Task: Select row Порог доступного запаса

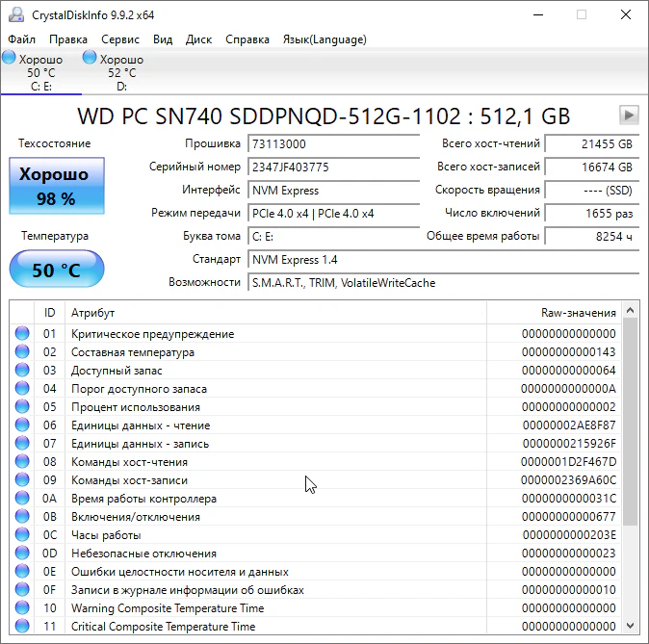Action: pyautogui.click(x=316, y=388)
